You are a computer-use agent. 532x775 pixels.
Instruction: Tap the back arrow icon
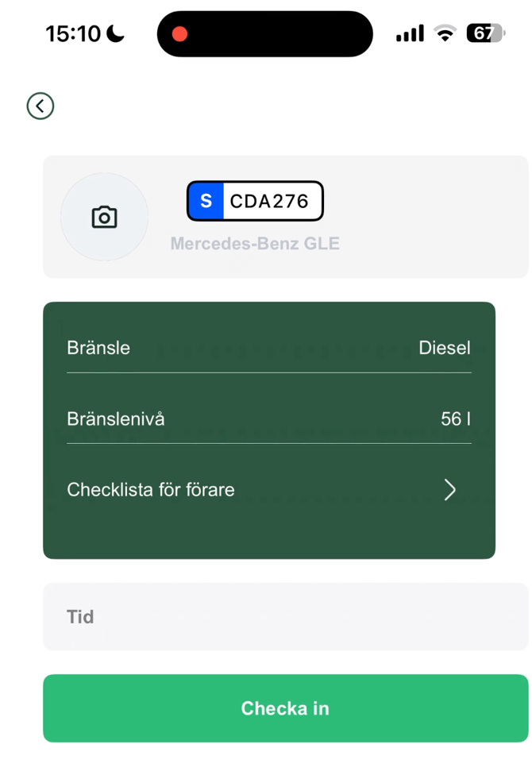pos(40,106)
